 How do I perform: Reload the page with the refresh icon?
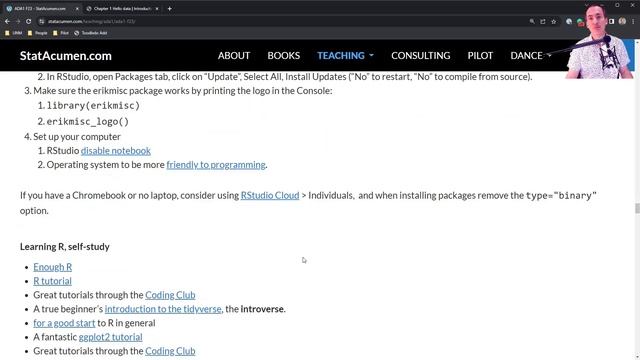(29, 21)
